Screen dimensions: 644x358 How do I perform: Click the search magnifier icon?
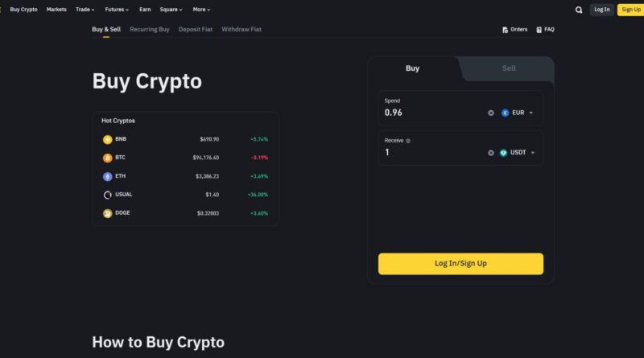click(x=579, y=10)
